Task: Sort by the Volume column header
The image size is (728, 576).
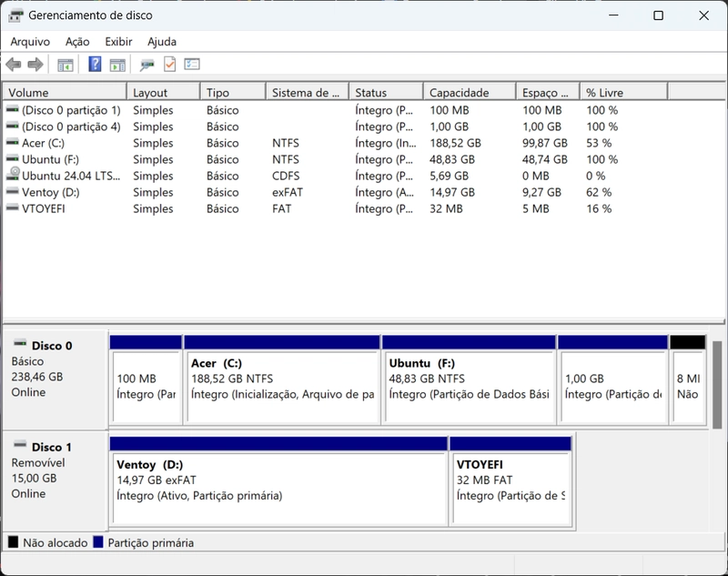Action: click(65, 93)
